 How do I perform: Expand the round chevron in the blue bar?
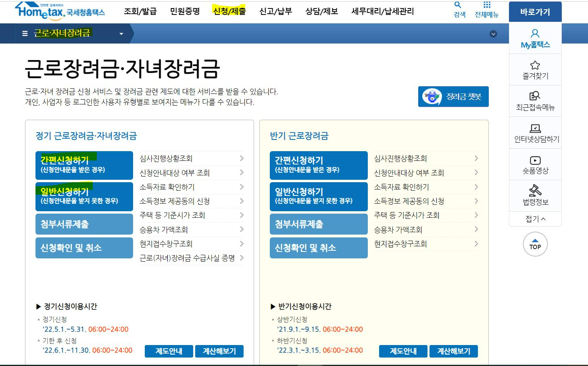click(x=493, y=34)
